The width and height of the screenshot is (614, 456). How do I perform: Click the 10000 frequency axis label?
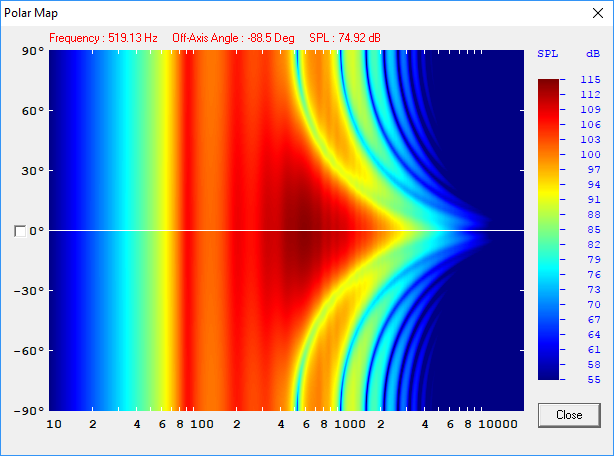pyautogui.click(x=498, y=424)
